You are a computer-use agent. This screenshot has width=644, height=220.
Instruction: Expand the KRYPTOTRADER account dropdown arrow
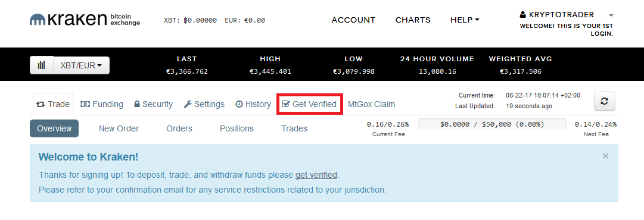(x=611, y=15)
